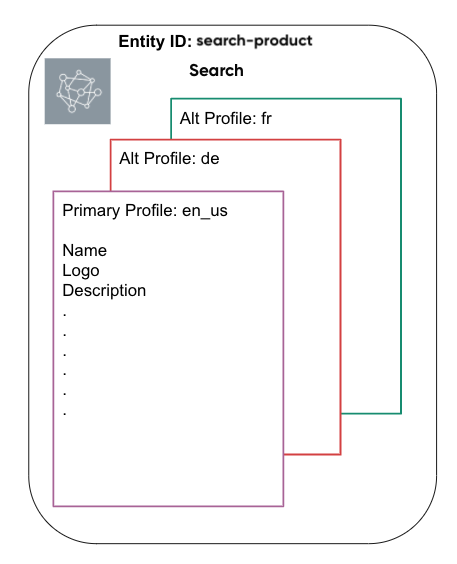
Task: Open the Alt Profile: fr card
Action: (x=225, y=118)
